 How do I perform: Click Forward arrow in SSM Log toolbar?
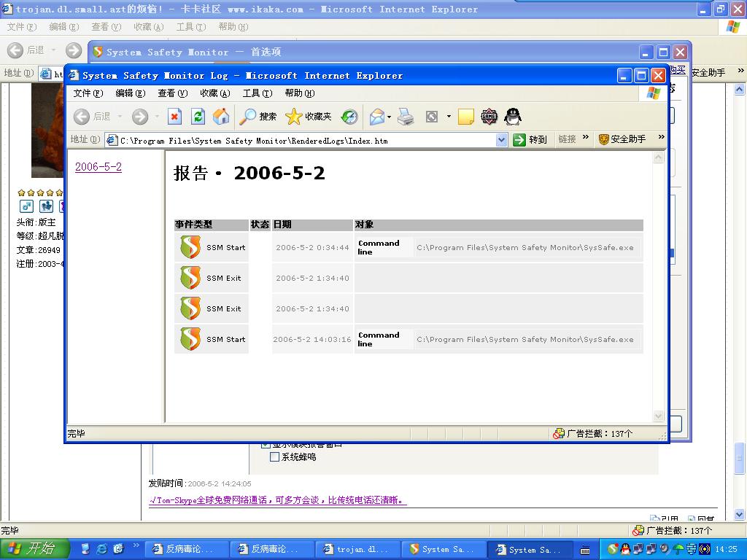tap(140, 117)
